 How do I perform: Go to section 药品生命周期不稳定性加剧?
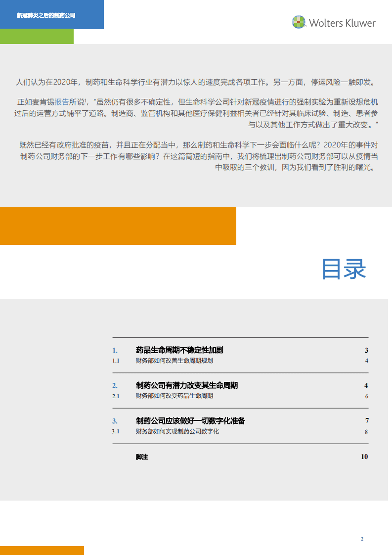(x=179, y=350)
